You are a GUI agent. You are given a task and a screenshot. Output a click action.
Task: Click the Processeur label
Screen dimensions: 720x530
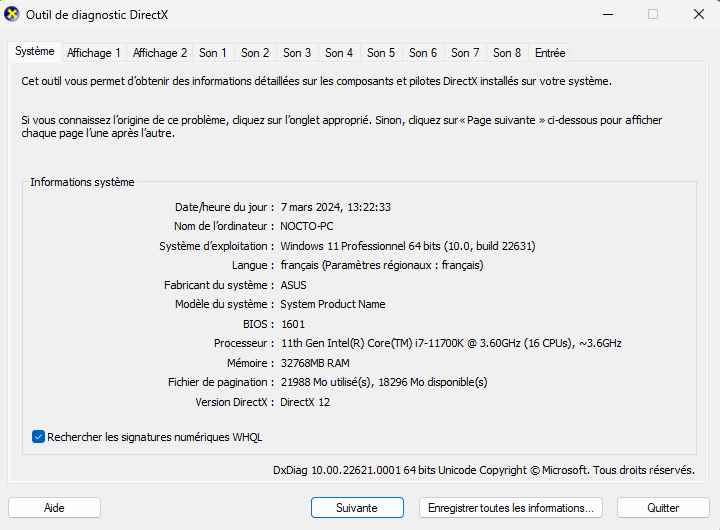[x=243, y=343]
